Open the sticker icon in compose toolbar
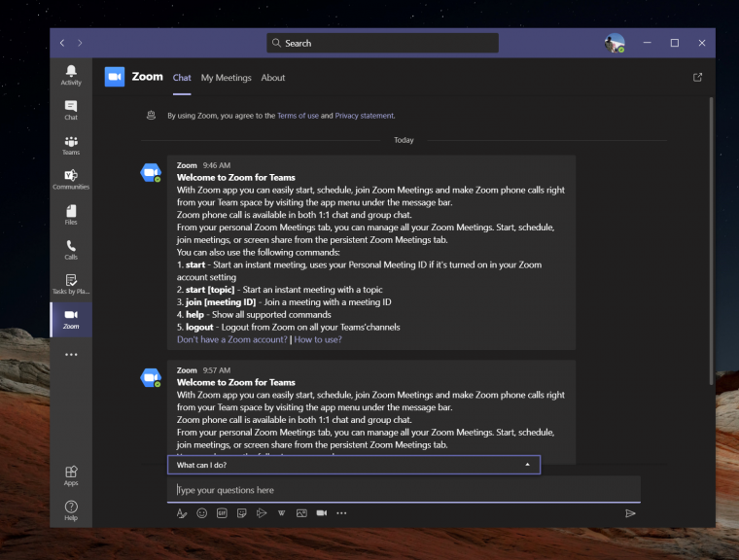The image size is (739, 560). tap(242, 513)
